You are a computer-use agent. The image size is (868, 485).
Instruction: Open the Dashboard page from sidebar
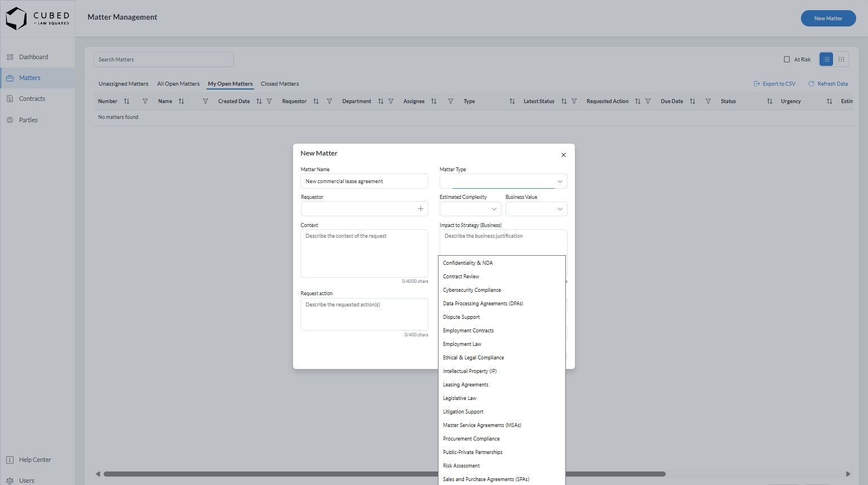(37, 57)
